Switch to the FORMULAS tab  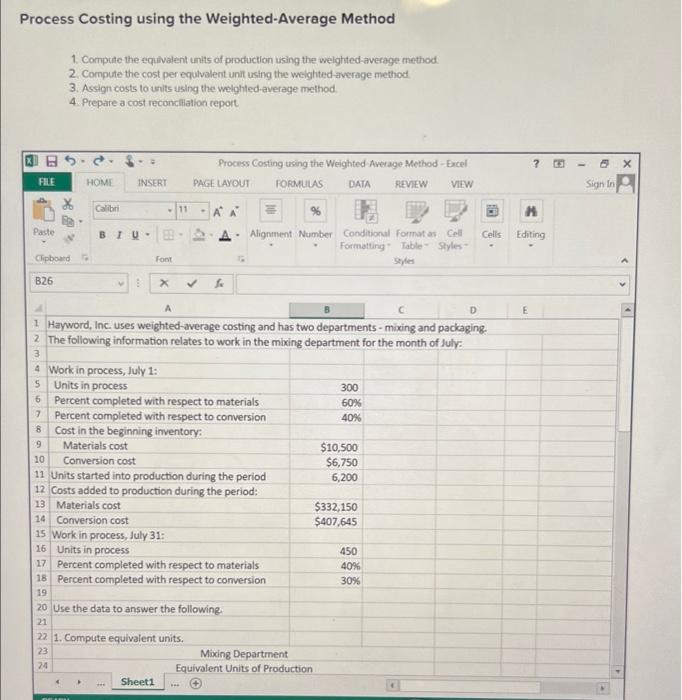click(299, 184)
